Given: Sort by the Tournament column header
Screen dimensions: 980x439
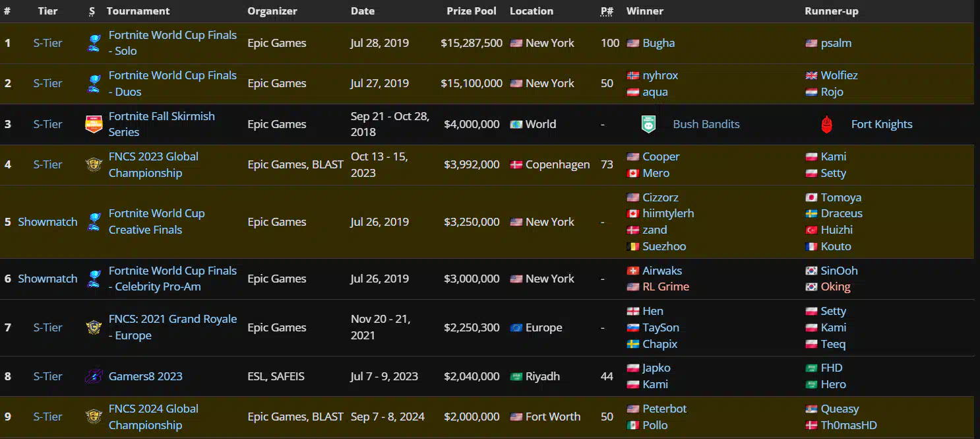Looking at the screenshot, I should [138, 11].
